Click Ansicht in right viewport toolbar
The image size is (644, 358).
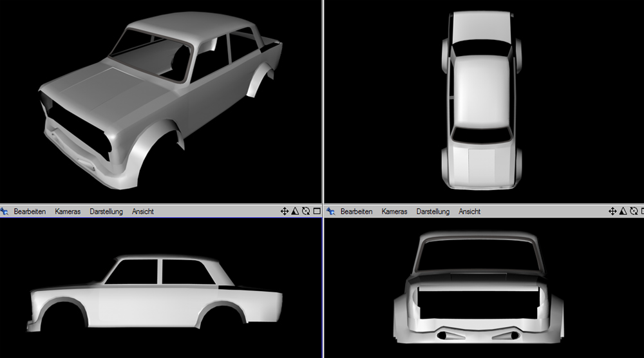pos(469,211)
